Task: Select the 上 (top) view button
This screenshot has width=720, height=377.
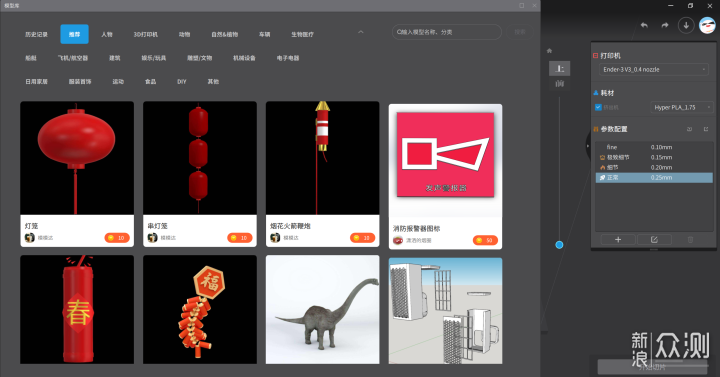Action: tap(559, 68)
